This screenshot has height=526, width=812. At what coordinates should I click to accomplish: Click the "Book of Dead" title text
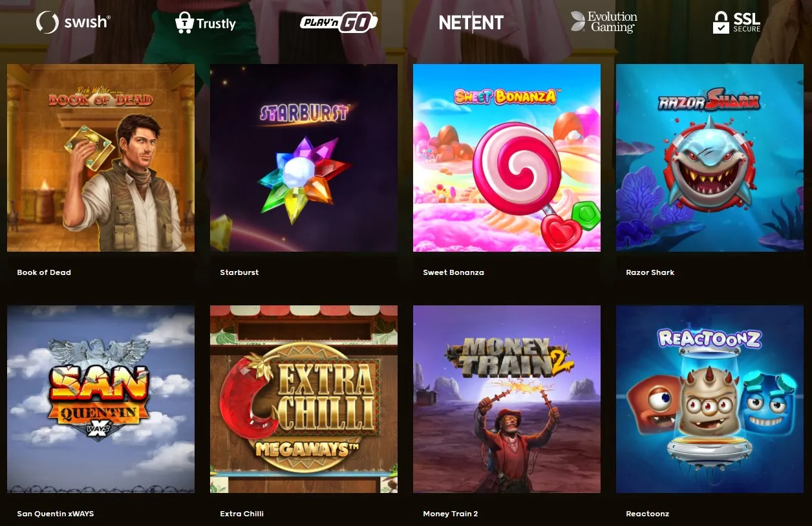point(44,272)
